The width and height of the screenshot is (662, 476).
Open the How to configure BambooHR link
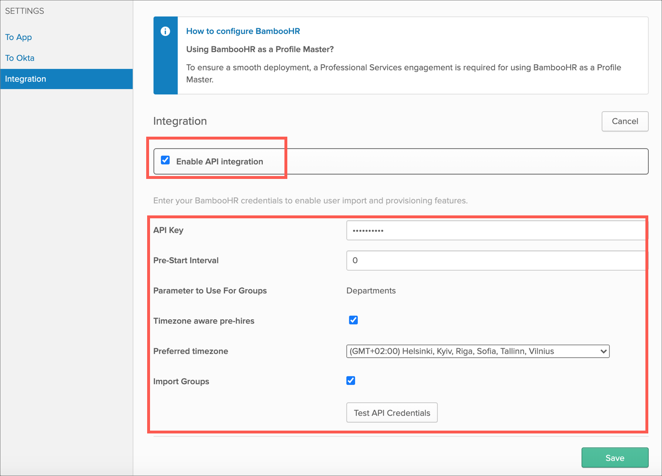coord(242,31)
